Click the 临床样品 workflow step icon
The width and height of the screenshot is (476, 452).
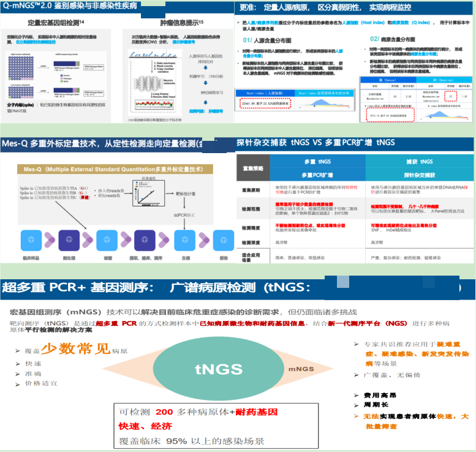coord(31,240)
